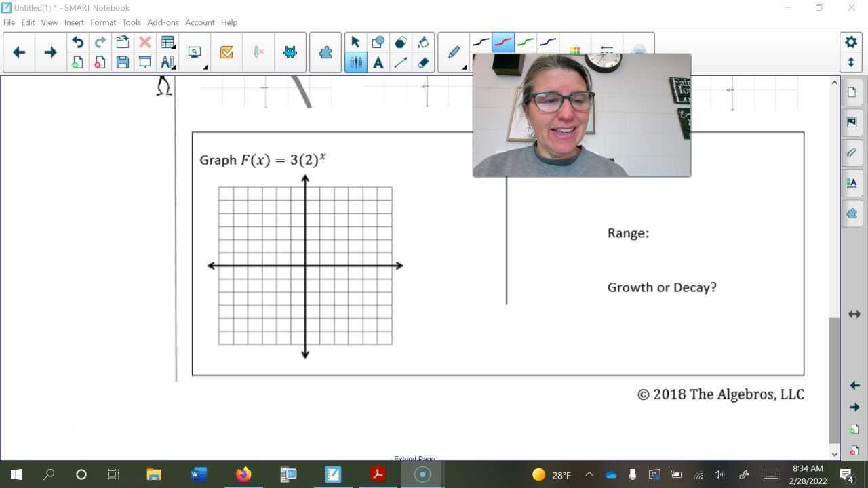Click the Extend Page link
The image size is (868, 488).
tap(414, 459)
